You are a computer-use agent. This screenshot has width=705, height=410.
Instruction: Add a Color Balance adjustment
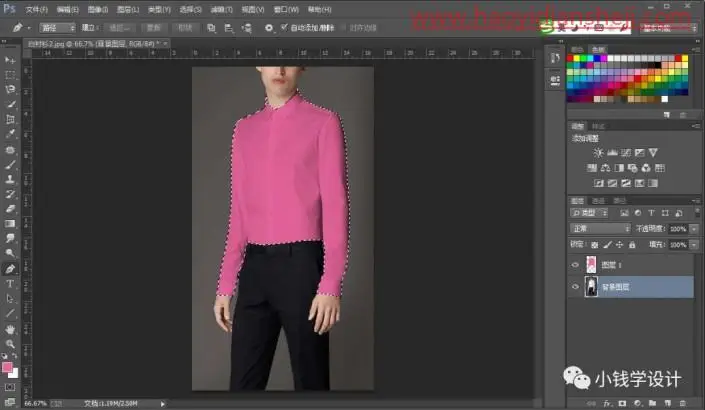(606, 168)
